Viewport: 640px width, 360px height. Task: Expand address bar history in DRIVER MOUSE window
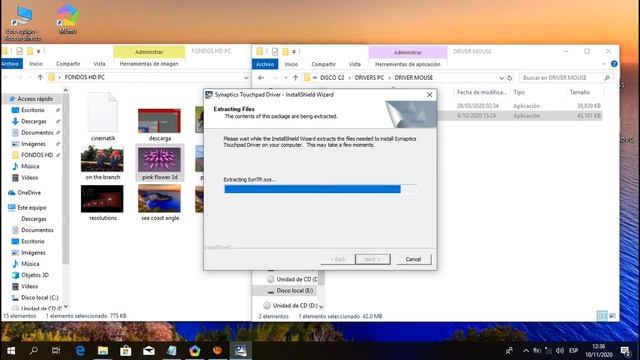[x=501, y=78]
